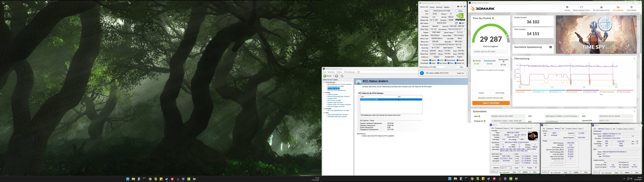
Task: Toggle the ECC checkbox for the RTX 4090
Action: 399,100
